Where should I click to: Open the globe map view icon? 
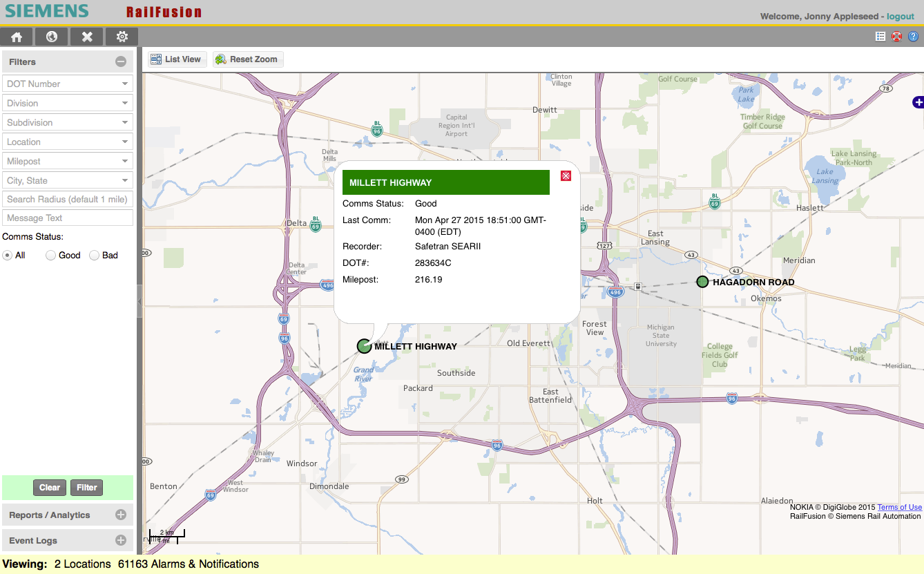pyautogui.click(x=51, y=36)
